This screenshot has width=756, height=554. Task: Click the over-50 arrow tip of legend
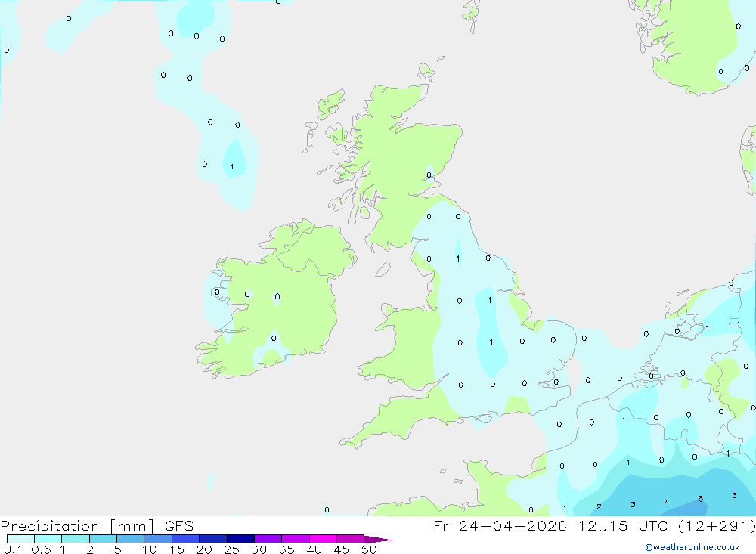(378, 540)
